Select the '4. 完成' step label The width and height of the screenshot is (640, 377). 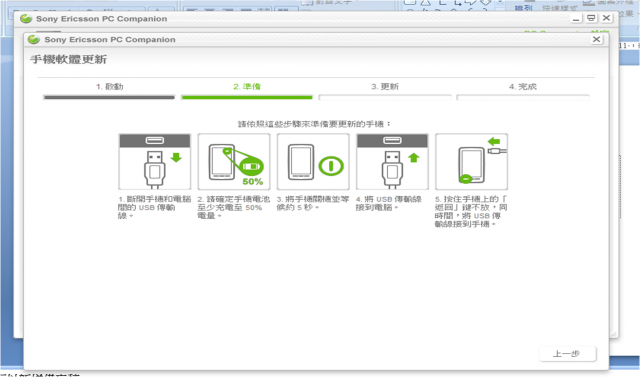tap(523, 86)
